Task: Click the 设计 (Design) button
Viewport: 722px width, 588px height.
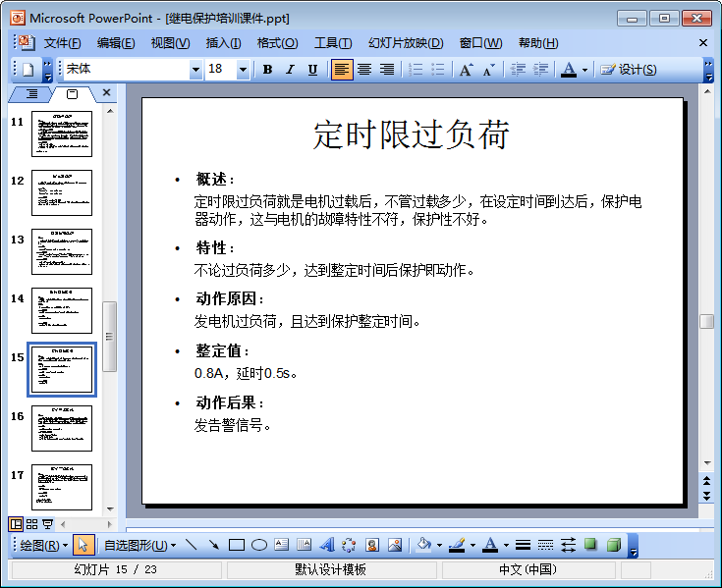Action: [x=629, y=70]
